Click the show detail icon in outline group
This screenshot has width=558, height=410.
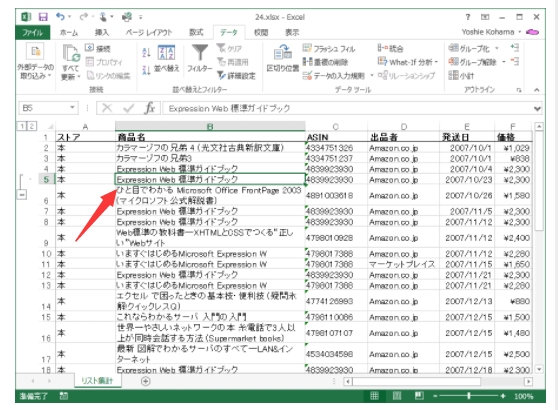515,48
